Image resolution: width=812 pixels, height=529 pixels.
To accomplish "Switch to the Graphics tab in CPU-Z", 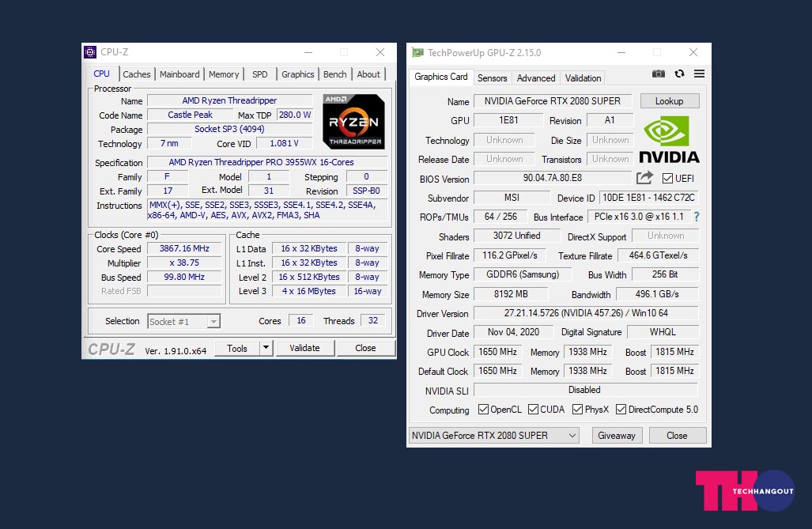I will (298, 74).
